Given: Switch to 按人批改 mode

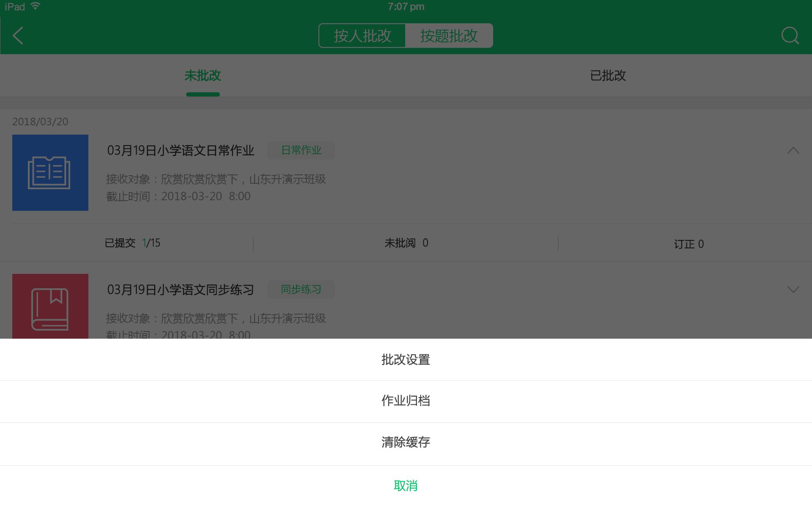Looking at the screenshot, I should (362, 36).
